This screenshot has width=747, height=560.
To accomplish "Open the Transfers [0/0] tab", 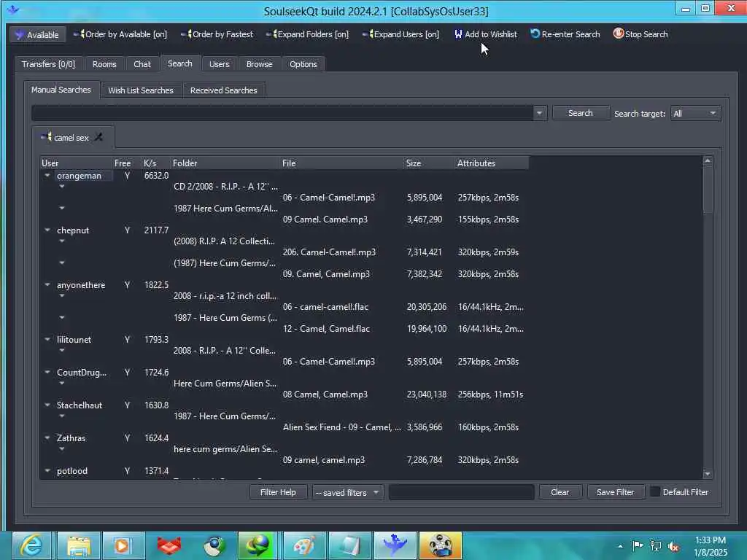I will [48, 64].
